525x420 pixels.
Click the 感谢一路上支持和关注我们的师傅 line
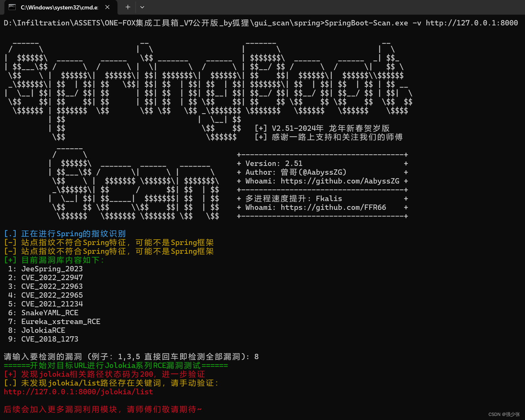[329, 137]
